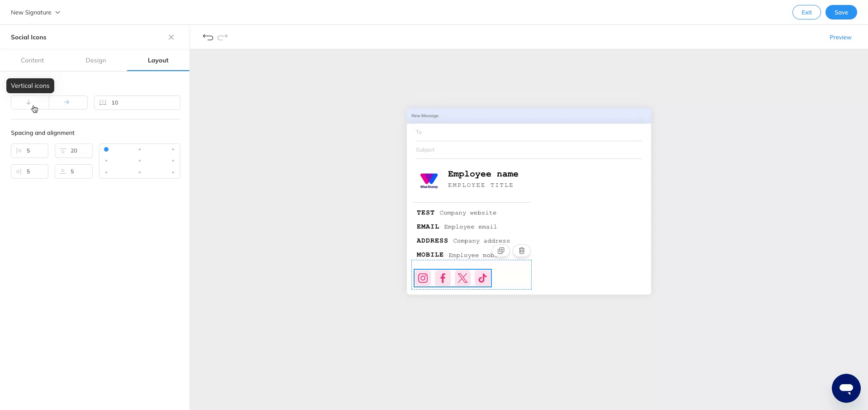
Task: Select bottom-right alignment in the alignment grid
Action: (173, 172)
